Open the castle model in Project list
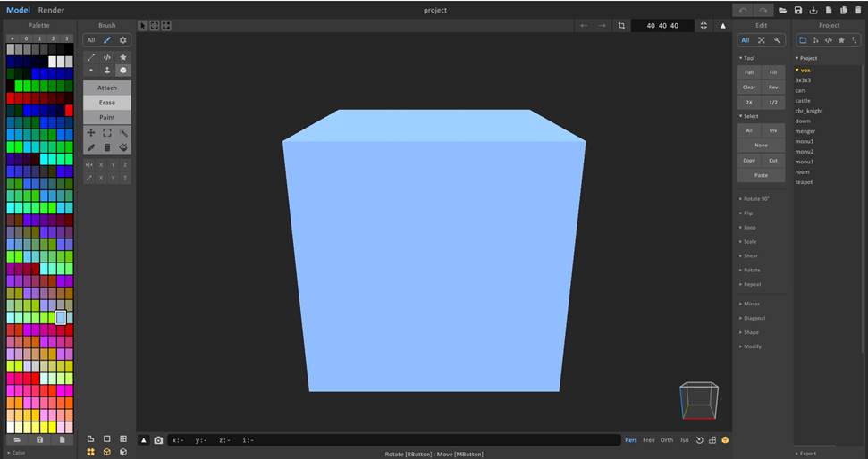 (x=803, y=101)
